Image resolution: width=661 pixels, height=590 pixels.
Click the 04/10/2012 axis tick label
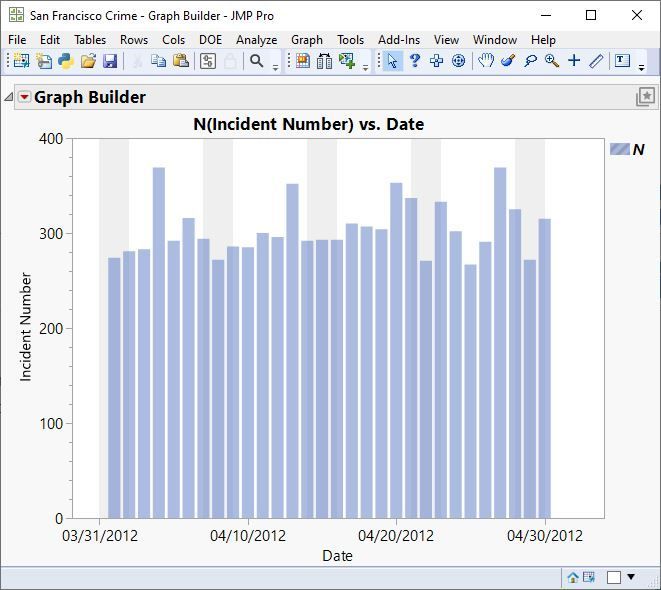coord(248,536)
